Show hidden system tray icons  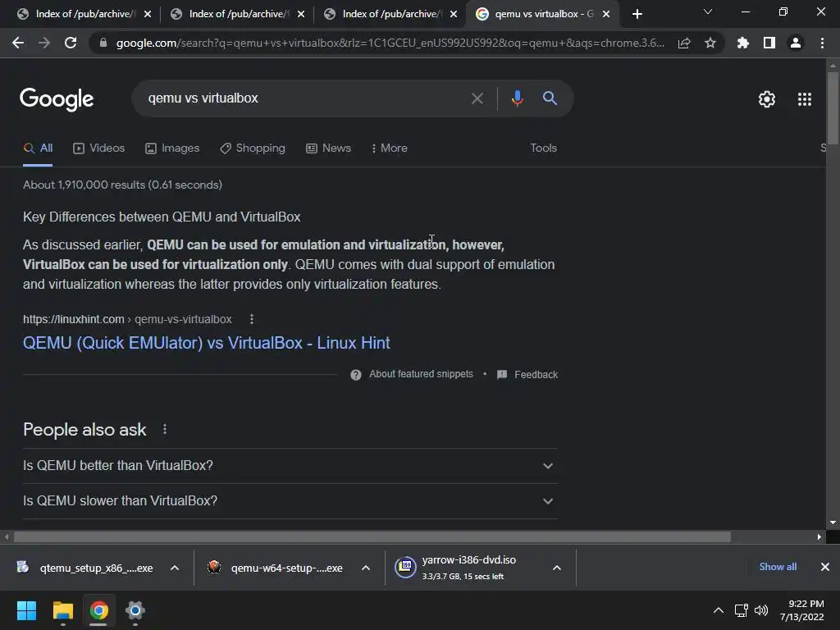pyautogui.click(x=719, y=610)
